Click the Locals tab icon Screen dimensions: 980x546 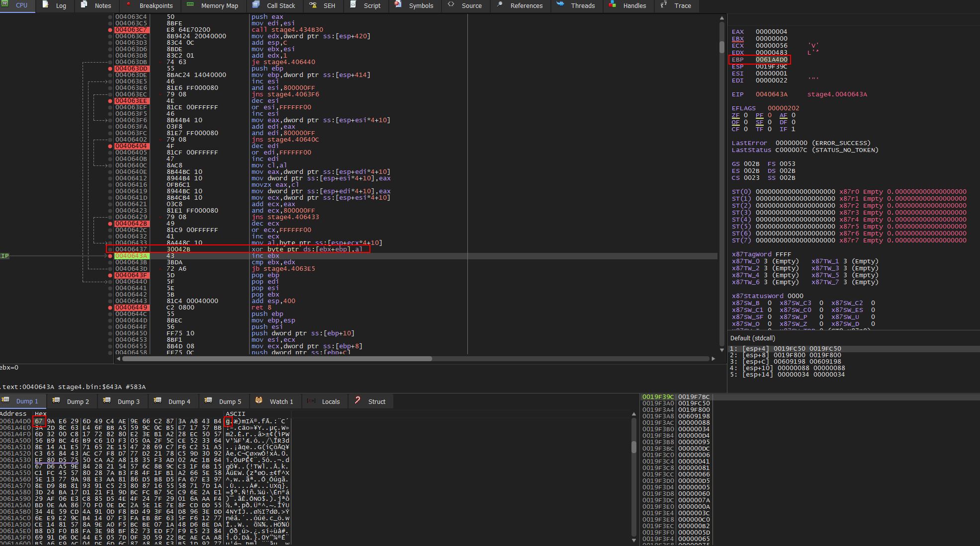coord(311,400)
